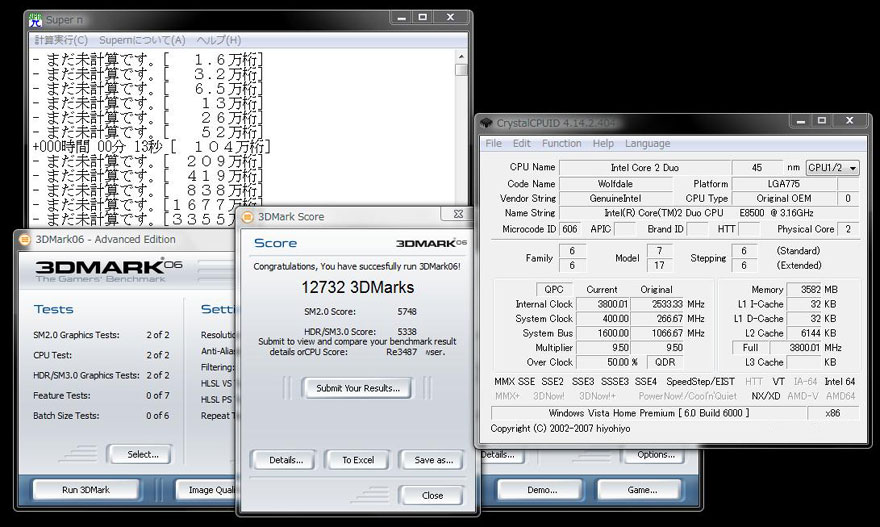Image resolution: width=880 pixels, height=527 pixels.
Task: Click the Platform field LGA775
Action: click(x=783, y=184)
